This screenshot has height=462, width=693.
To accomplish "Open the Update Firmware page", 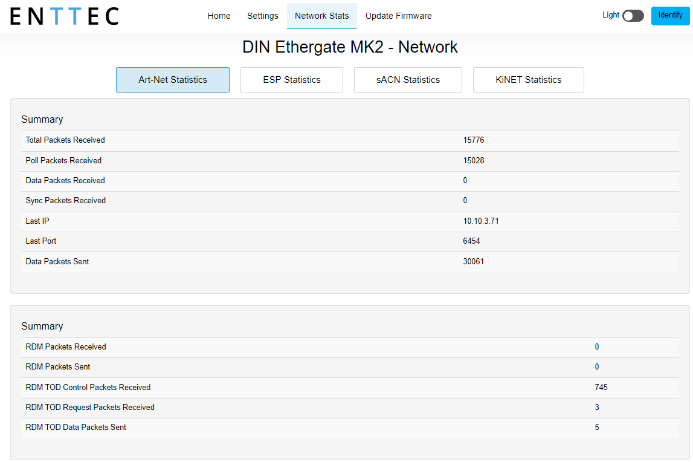I will pyautogui.click(x=398, y=16).
